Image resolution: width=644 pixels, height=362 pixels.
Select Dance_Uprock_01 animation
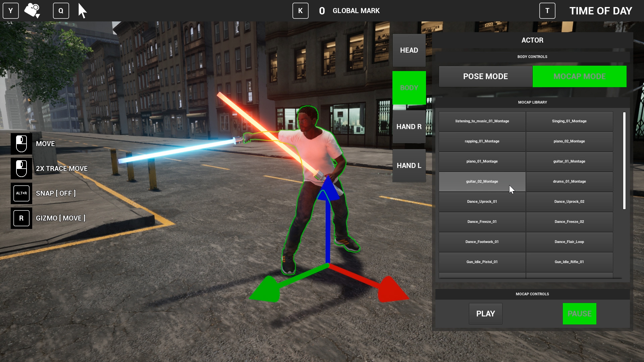tap(482, 202)
